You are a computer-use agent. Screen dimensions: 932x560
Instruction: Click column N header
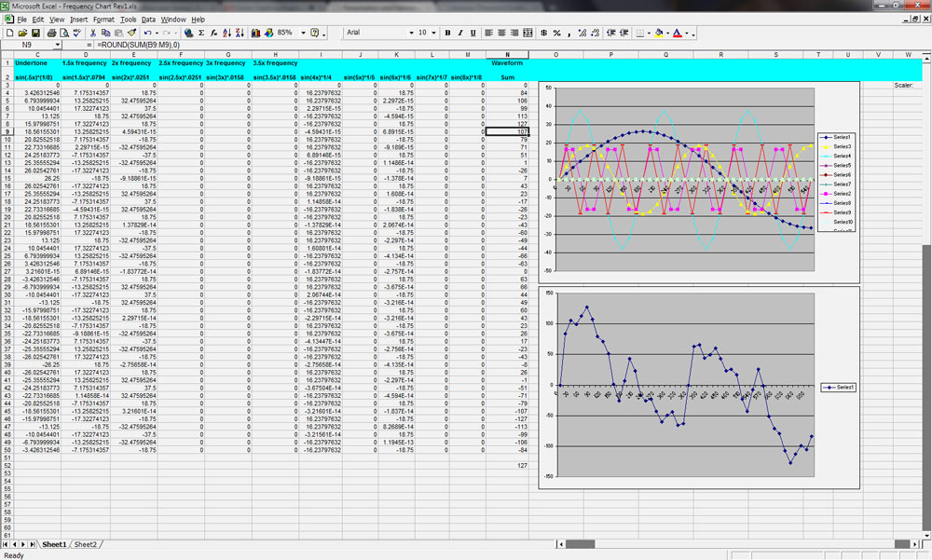507,55
